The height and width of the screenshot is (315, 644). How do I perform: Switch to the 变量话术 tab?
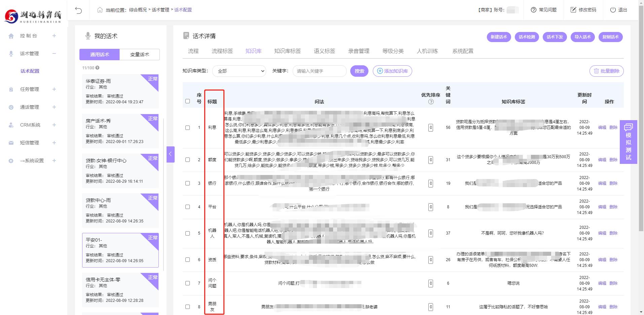(140, 54)
